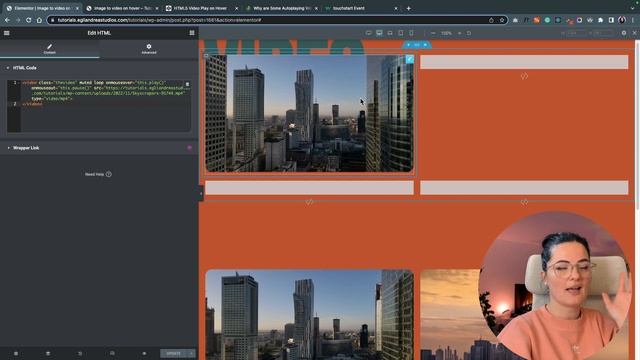This screenshot has height=360, width=640.
Task: Bookmark this page with star icon
Action: pos(502,20)
